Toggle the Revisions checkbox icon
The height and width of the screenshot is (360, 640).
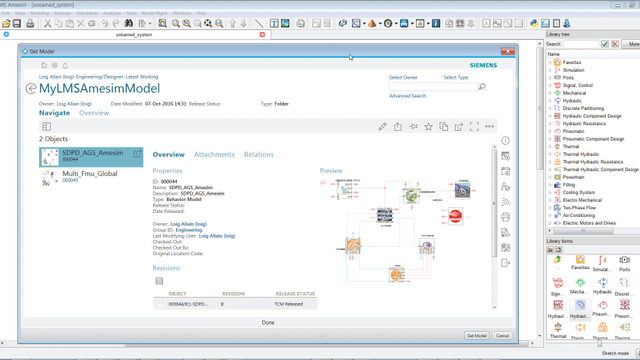(159, 281)
